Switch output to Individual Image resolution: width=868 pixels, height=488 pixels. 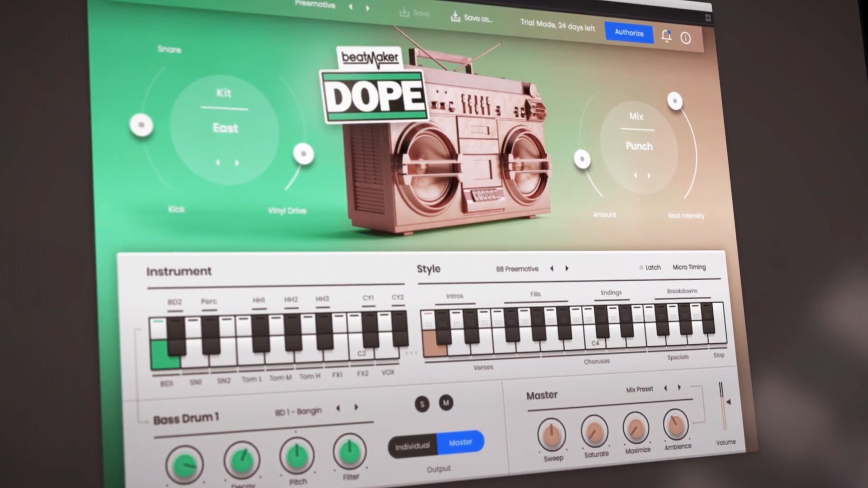point(412,446)
